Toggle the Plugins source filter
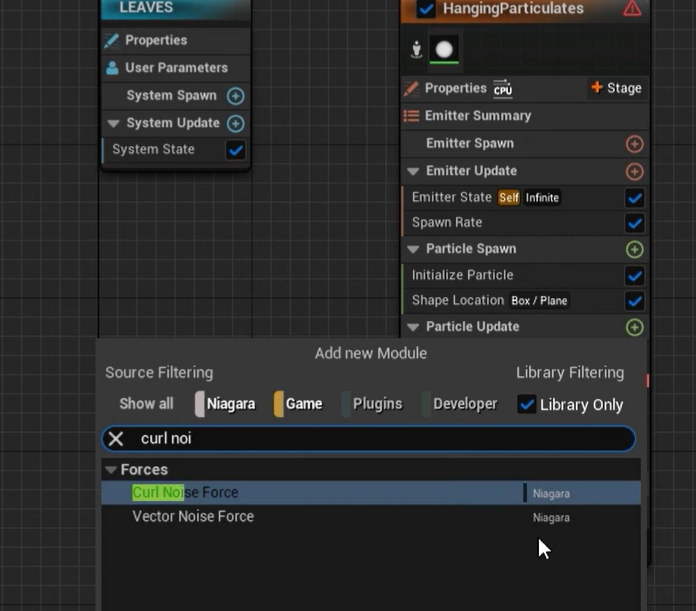 [372, 404]
